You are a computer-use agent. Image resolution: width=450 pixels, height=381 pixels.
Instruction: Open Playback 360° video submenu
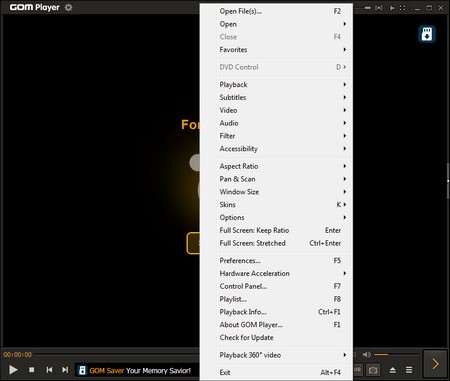280,355
